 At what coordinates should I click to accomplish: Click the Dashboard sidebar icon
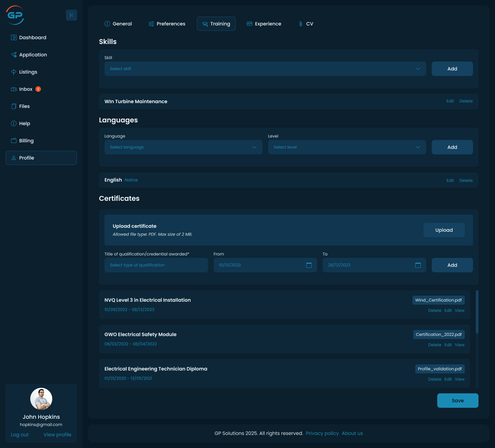click(14, 37)
